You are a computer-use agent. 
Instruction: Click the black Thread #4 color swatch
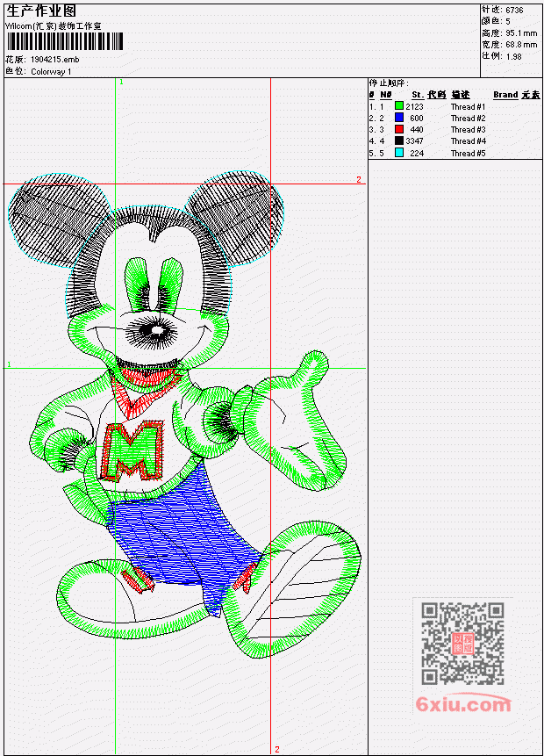(399, 140)
